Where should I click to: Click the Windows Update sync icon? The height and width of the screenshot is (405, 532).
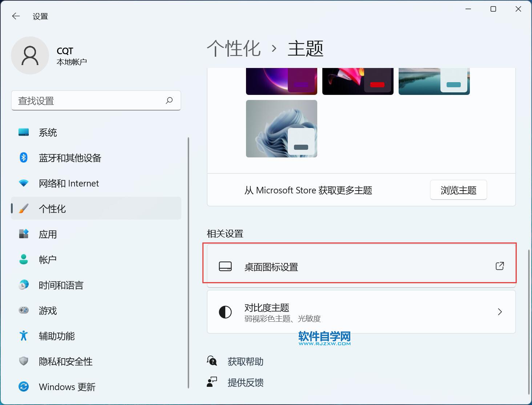coord(24,387)
